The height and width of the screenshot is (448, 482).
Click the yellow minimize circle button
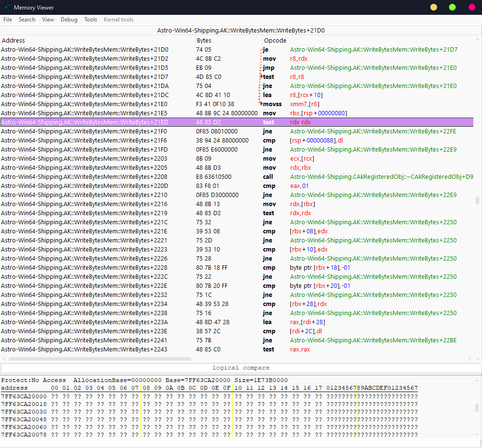(x=434, y=7)
